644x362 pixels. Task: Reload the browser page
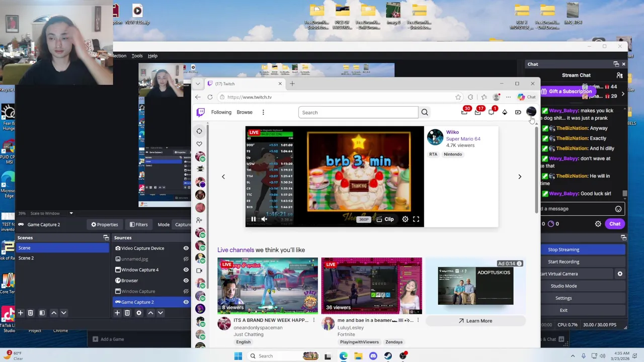(x=210, y=97)
